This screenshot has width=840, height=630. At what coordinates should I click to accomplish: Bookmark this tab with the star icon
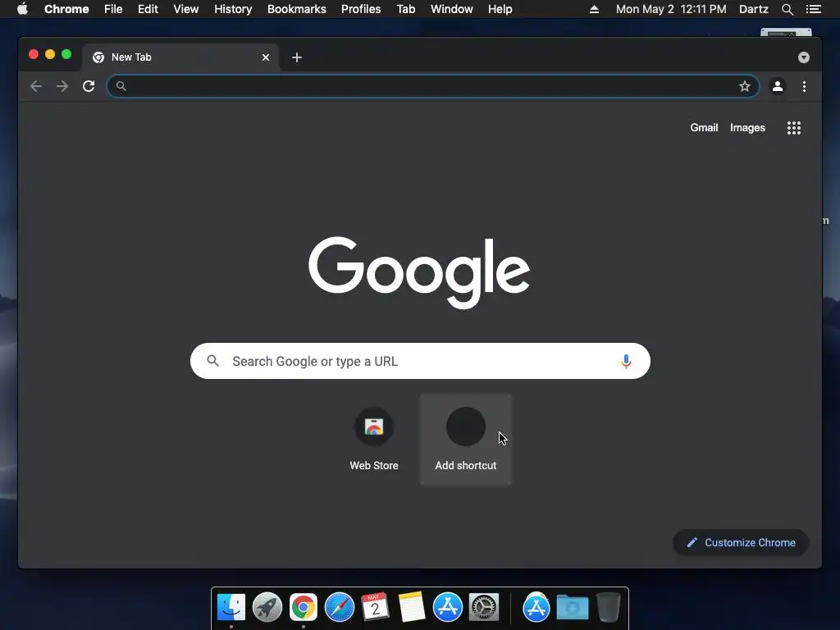click(x=745, y=86)
